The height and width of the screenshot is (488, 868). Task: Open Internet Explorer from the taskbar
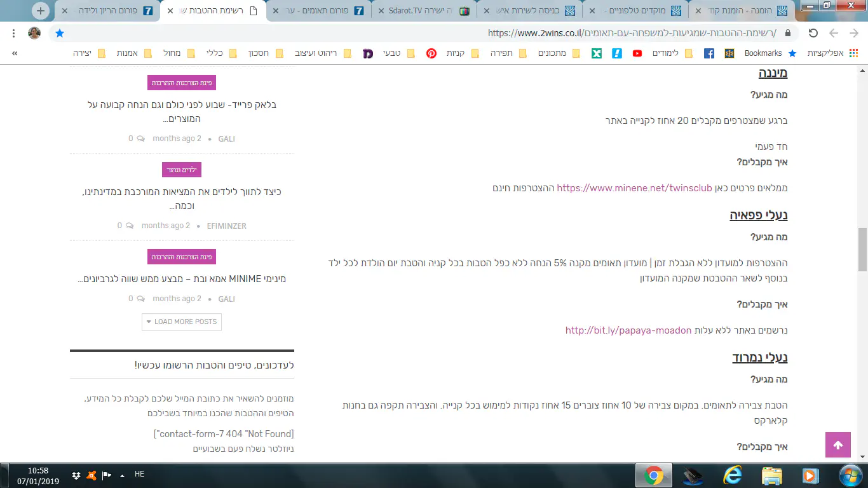[732, 475]
